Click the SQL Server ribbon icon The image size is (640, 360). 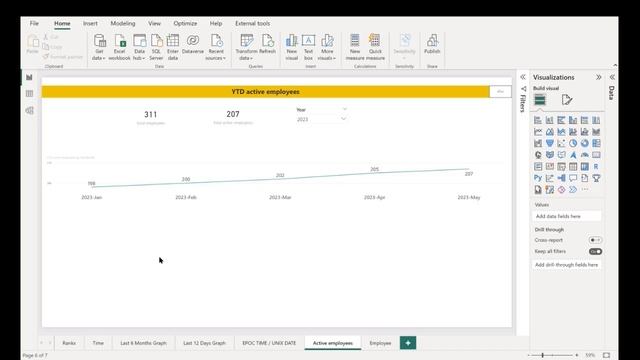coord(156,47)
